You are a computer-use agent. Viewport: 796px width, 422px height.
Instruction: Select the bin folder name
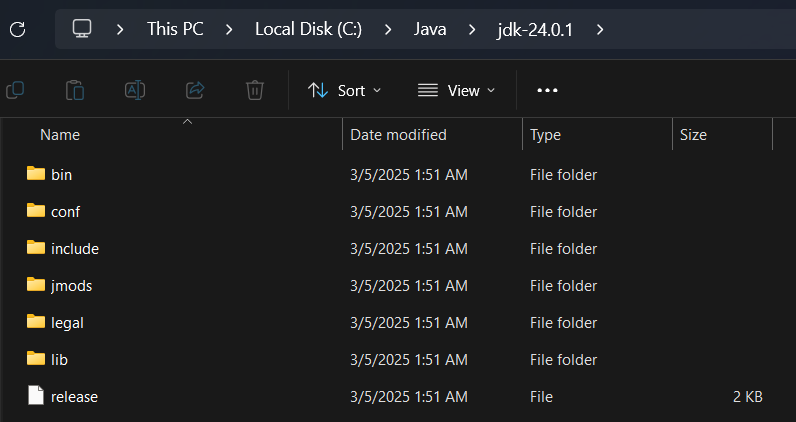[x=61, y=175]
